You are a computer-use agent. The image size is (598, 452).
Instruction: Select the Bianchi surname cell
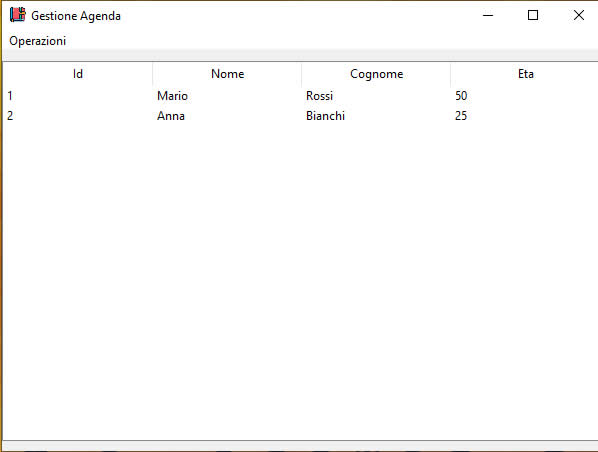coord(325,116)
